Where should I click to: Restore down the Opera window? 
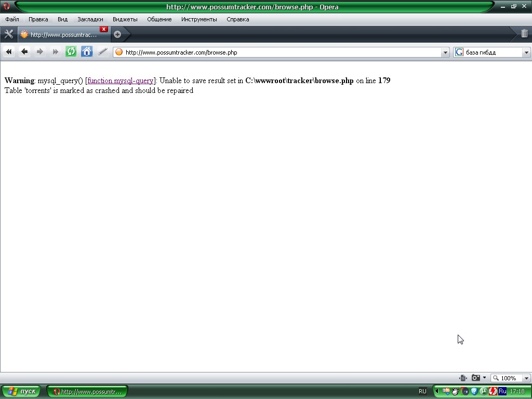pyautogui.click(x=514, y=6)
